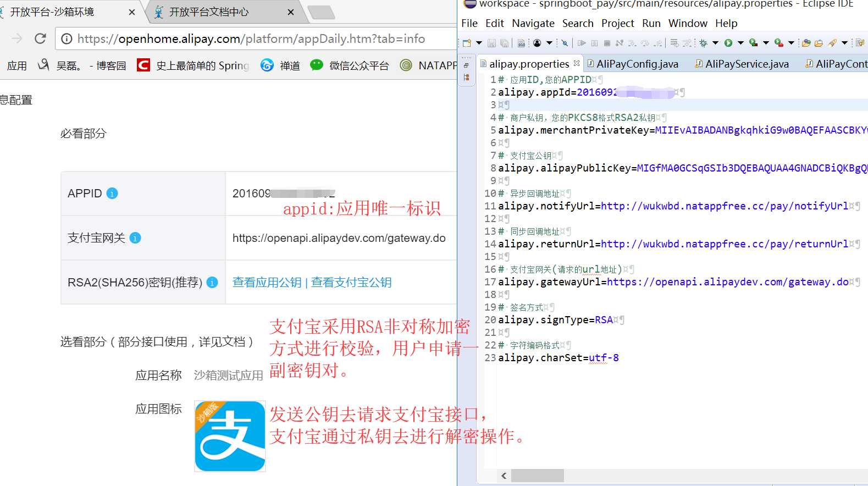Open the 史上最简单的 Spring bookmark
868x486 pixels.
(193, 65)
